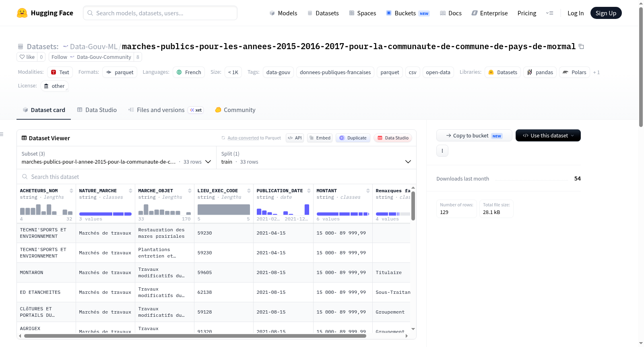Click the other license tag
The width and height of the screenshot is (644, 347).
point(54,86)
